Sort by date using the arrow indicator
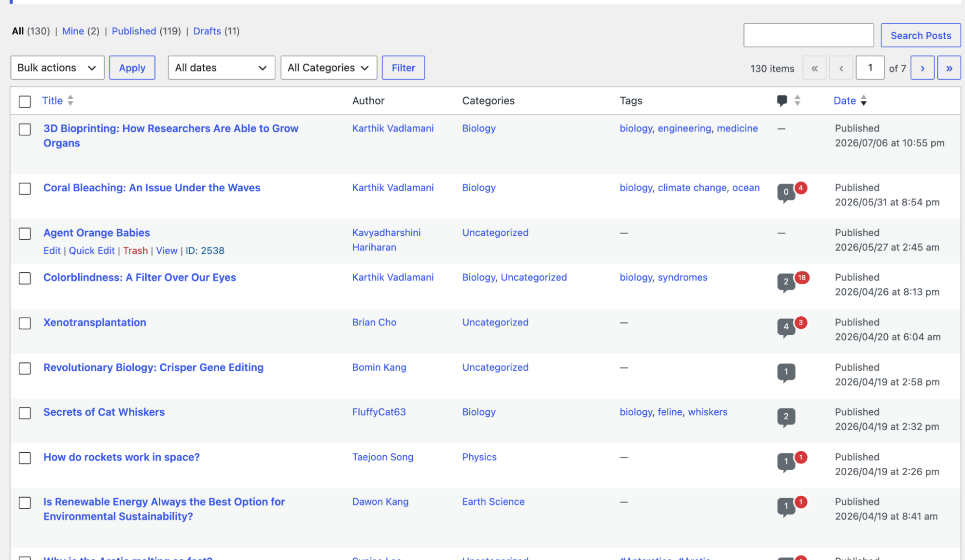Screen dimensions: 965x560 coord(864,100)
